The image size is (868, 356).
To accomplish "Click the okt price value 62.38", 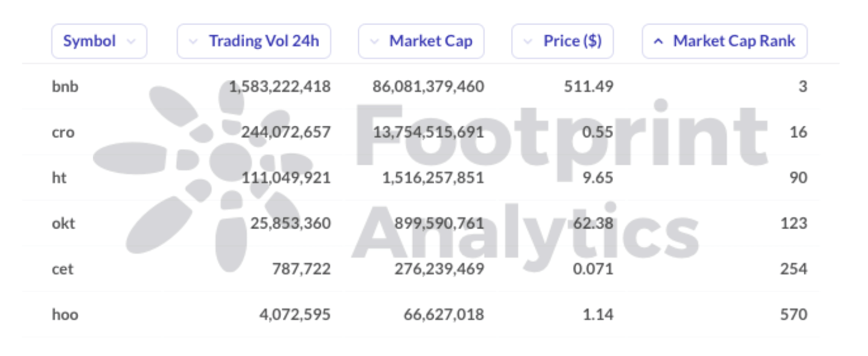I will point(592,223).
